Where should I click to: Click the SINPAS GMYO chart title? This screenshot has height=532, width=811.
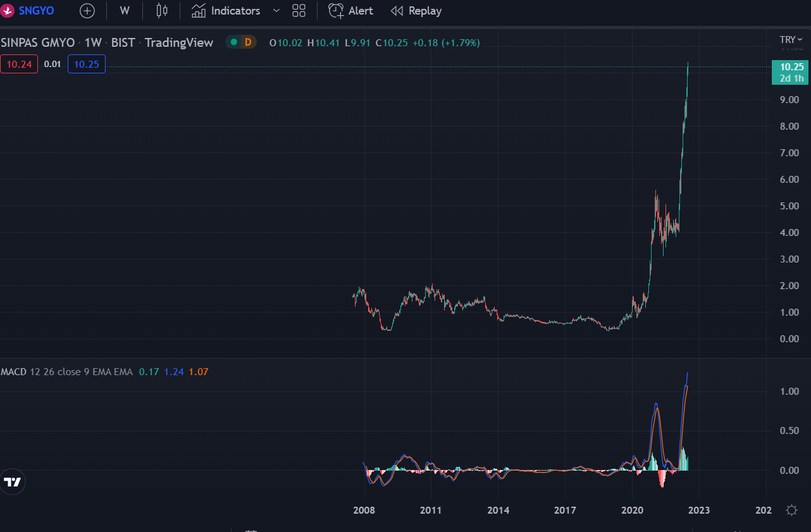(38, 42)
